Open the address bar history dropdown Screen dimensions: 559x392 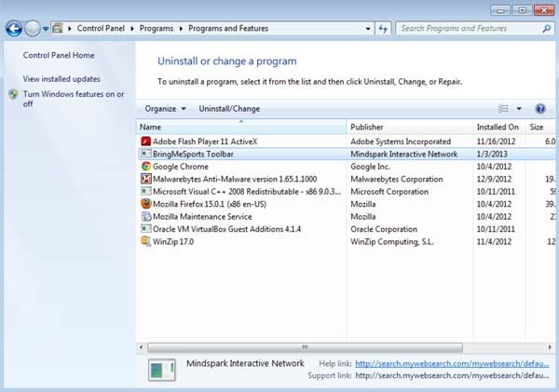[368, 29]
